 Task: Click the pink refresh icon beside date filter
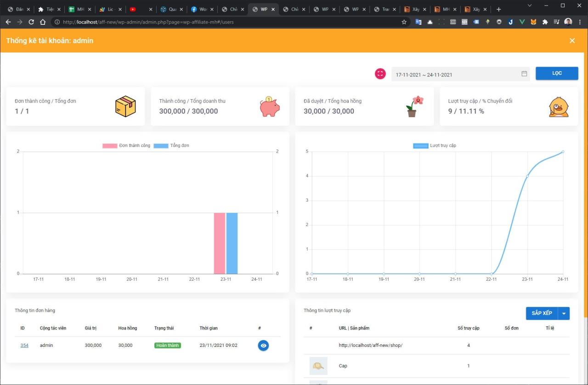click(380, 74)
